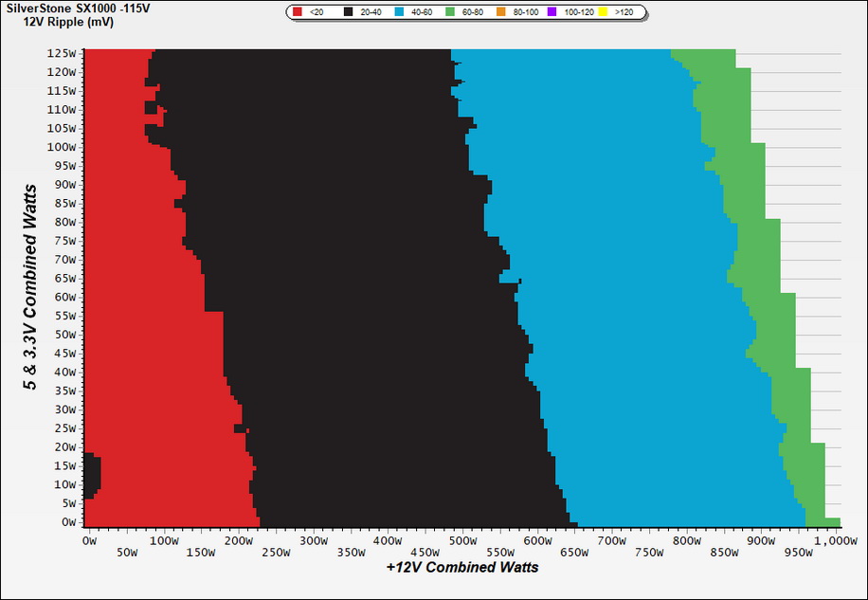This screenshot has width=868, height=600.
Task: Select the '40-60' legend label
Action: click(x=422, y=12)
